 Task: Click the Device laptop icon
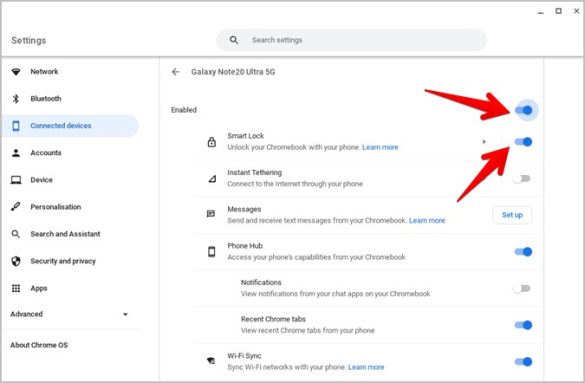[x=16, y=180]
